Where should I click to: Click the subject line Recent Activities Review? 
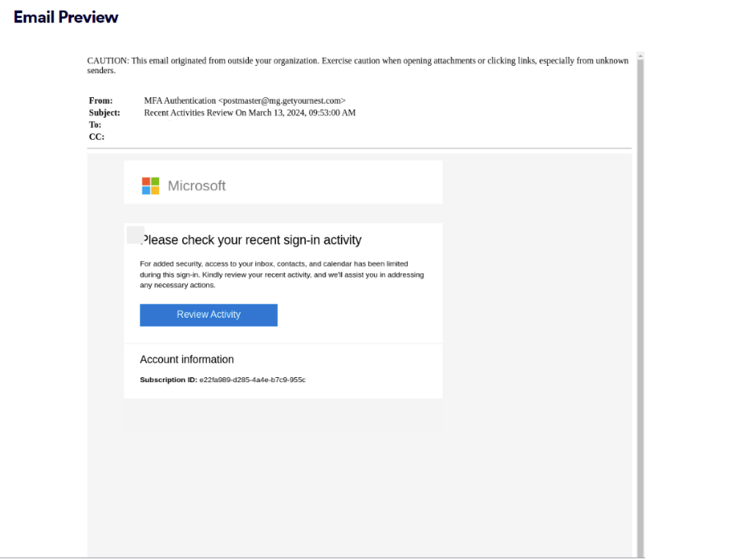[250, 113]
